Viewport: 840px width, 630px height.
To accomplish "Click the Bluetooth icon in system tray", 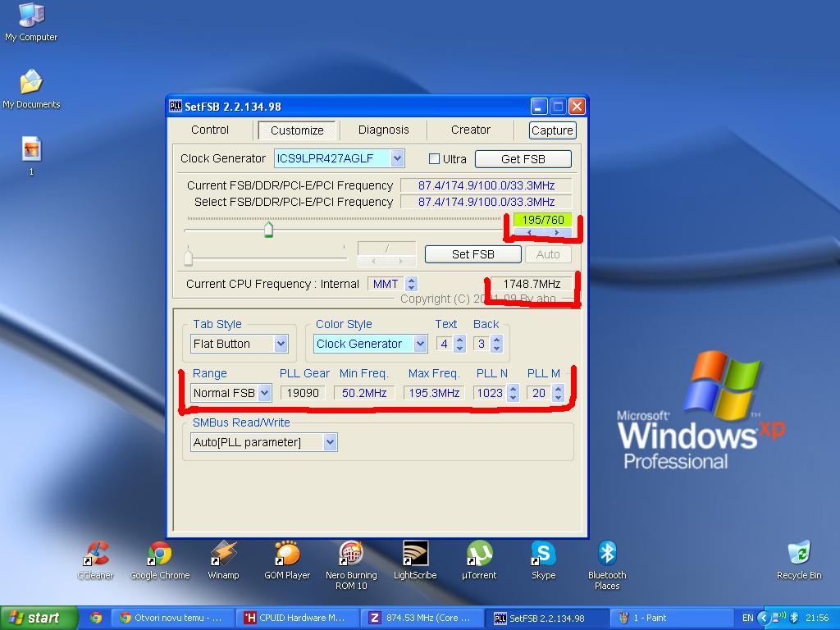I will coord(794,618).
